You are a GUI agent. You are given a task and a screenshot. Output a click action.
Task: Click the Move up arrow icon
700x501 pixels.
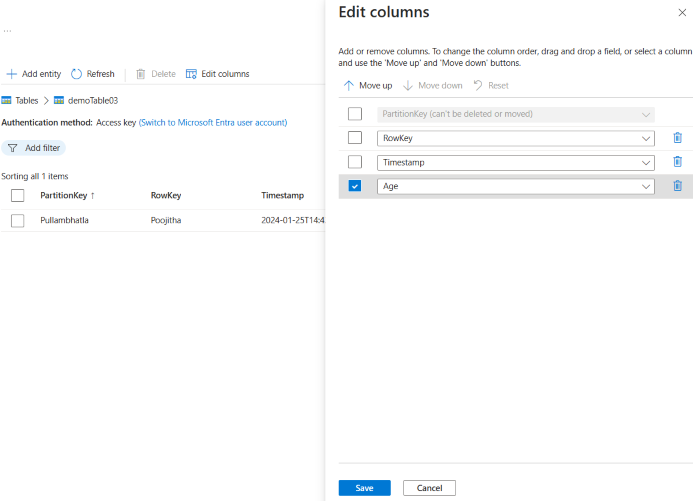click(349, 86)
